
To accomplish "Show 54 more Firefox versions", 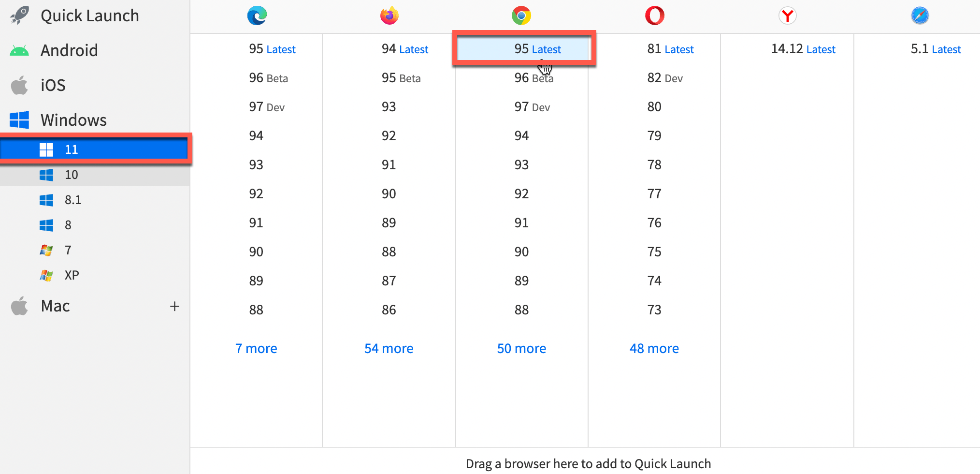I will click(x=389, y=348).
